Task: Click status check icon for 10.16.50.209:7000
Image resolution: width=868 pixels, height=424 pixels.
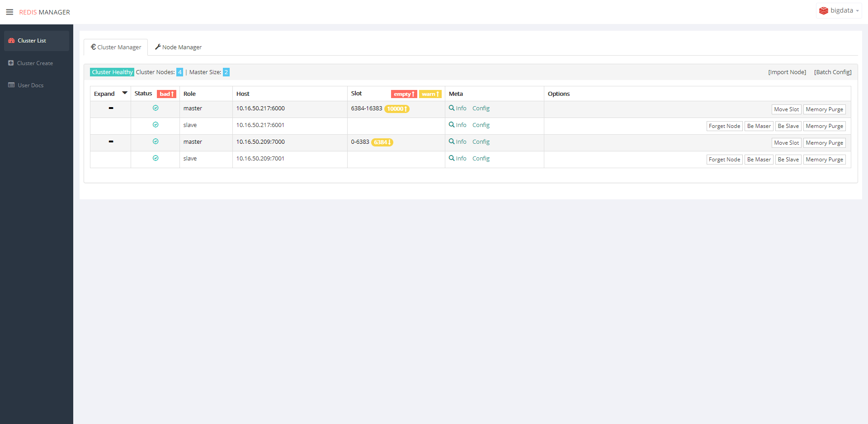Action: click(156, 141)
